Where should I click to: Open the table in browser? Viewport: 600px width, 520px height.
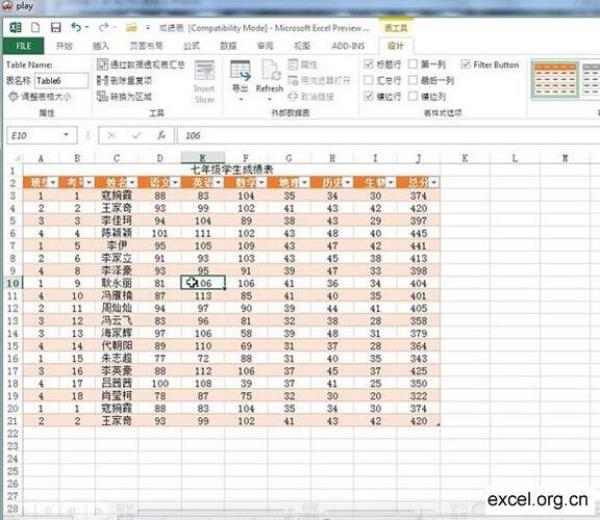[319, 81]
